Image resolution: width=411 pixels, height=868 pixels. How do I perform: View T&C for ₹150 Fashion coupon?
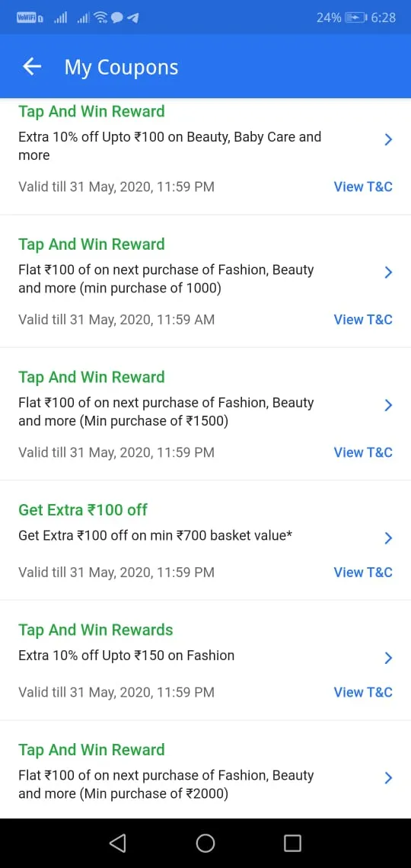click(x=363, y=693)
